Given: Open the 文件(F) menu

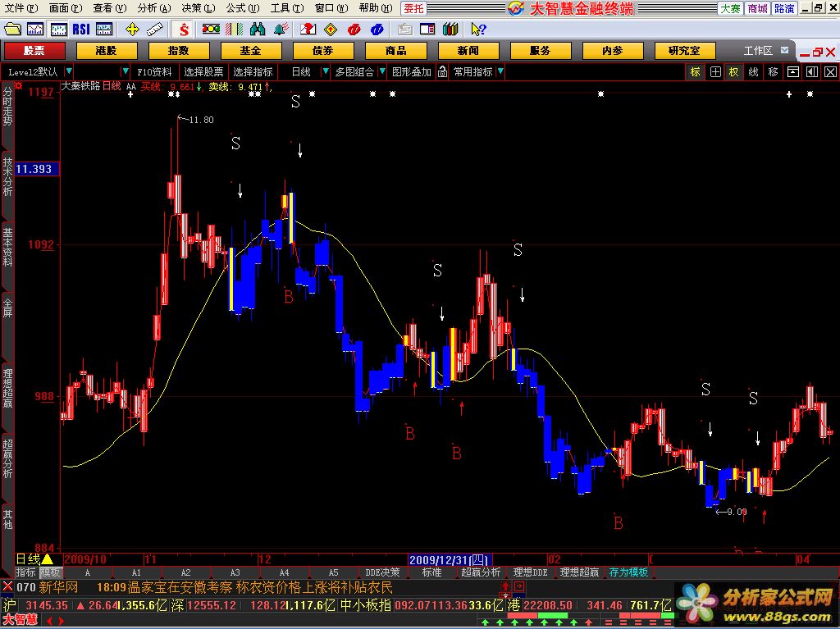Looking at the screenshot, I should click(21, 8).
